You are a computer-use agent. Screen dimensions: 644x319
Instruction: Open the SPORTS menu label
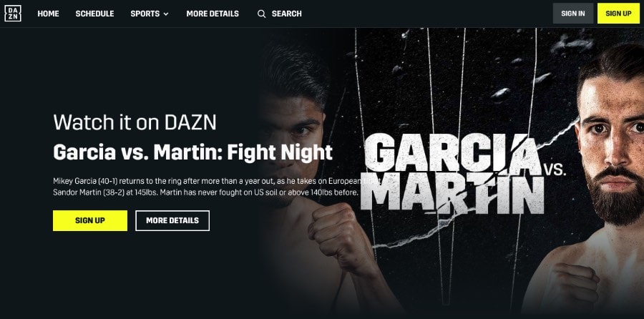coord(145,14)
